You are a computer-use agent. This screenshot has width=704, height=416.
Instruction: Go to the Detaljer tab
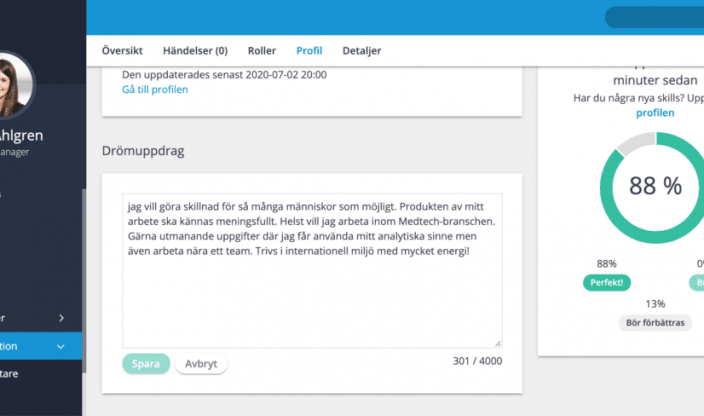point(361,50)
